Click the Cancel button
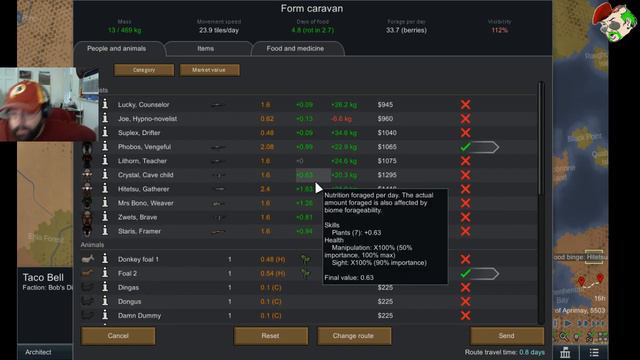The width and height of the screenshot is (640, 360). click(118, 336)
